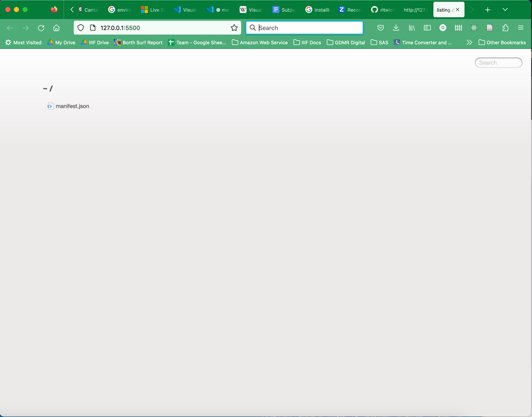
Task: Click the page info document icon
Action: coord(93,28)
